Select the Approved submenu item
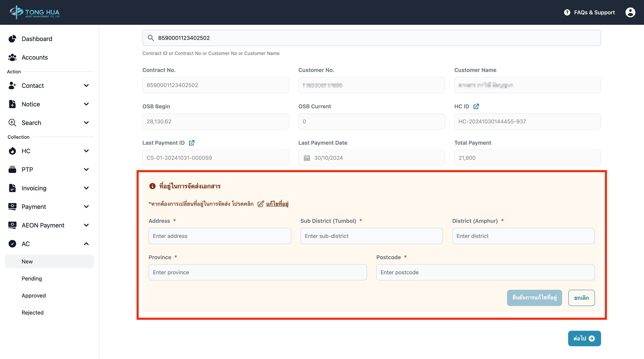Screen dimensions: 644x359 click(33, 296)
